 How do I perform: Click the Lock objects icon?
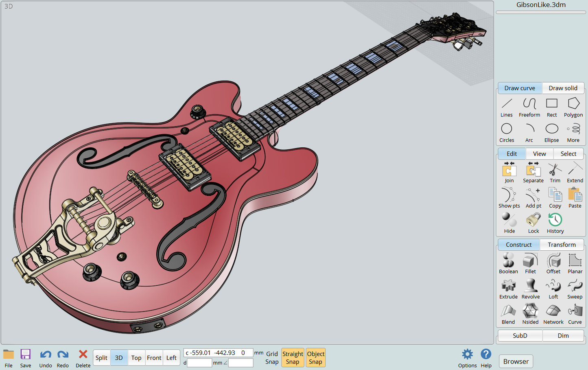tap(533, 223)
